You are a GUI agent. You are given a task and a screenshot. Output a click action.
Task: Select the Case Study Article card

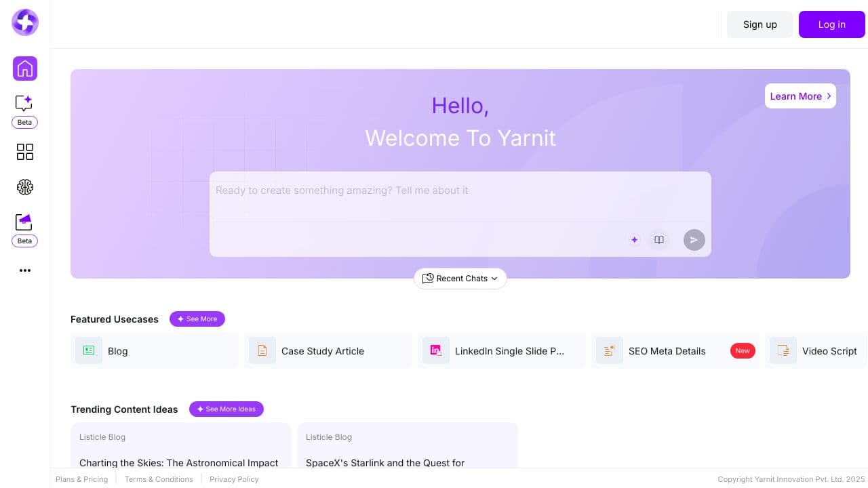(328, 350)
